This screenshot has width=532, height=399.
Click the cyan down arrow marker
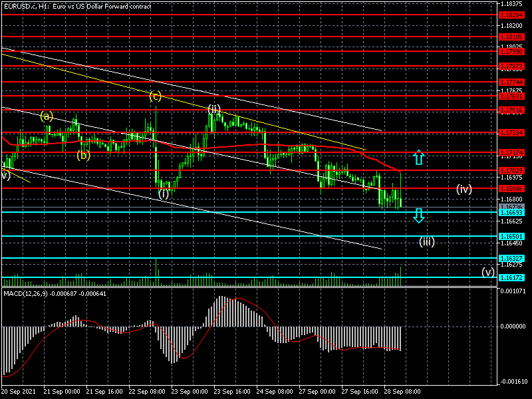[x=418, y=215]
